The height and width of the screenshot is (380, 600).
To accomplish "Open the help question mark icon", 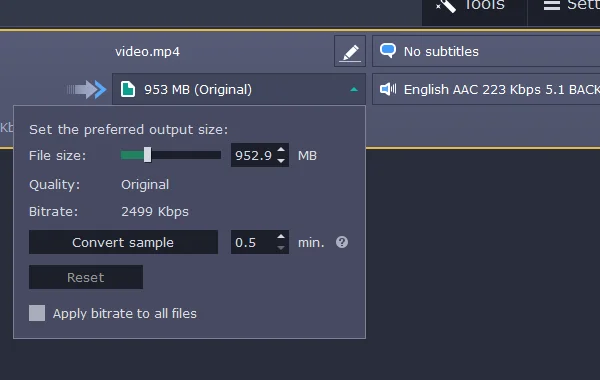I will 342,242.
